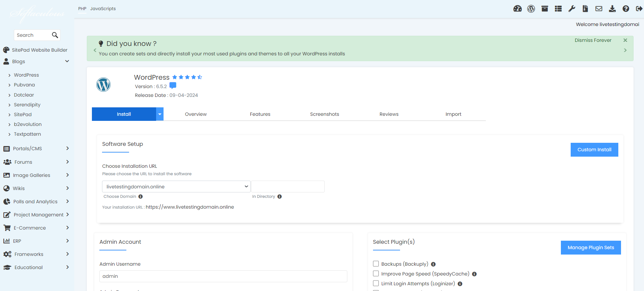
Task: Open SitePad Website Builder palette icon
Action: 6,50
